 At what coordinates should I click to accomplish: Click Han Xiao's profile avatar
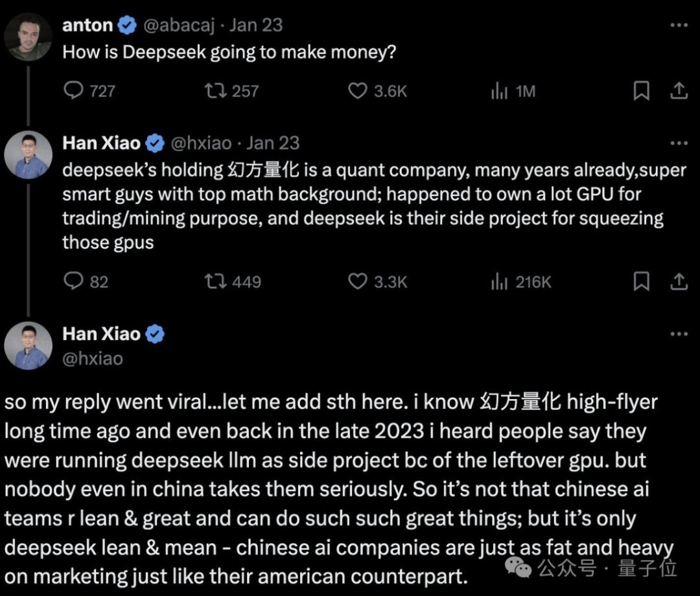tap(27, 154)
